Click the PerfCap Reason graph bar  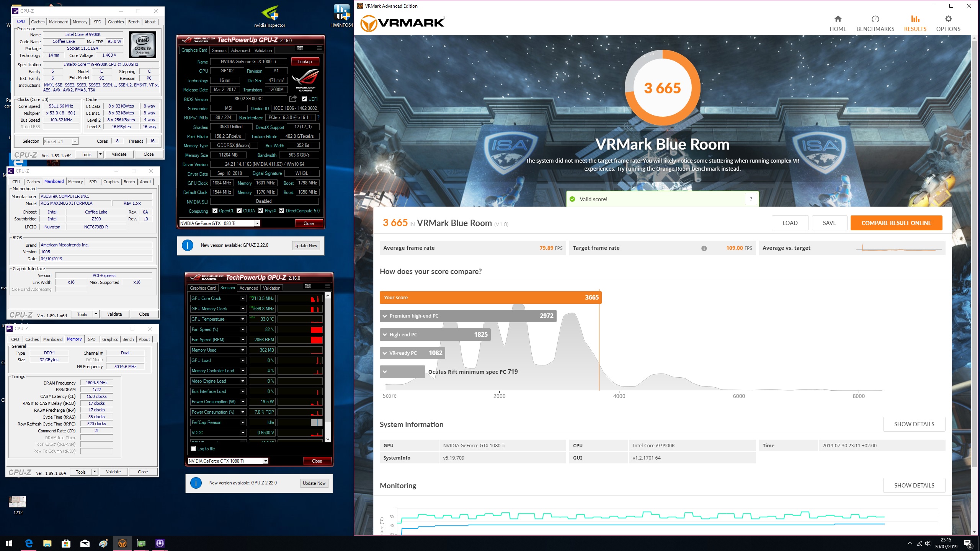300,422
